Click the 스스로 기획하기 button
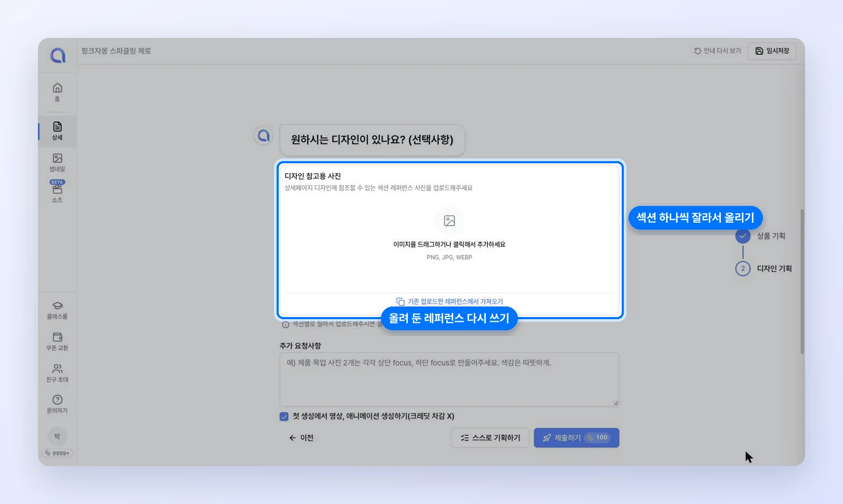The height and width of the screenshot is (504, 843). coord(490,438)
